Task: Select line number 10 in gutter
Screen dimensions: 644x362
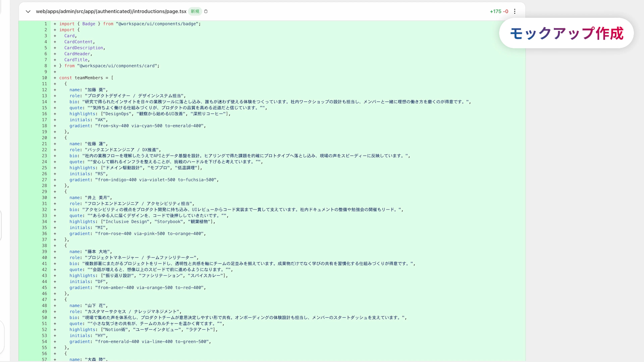Action: click(x=44, y=78)
